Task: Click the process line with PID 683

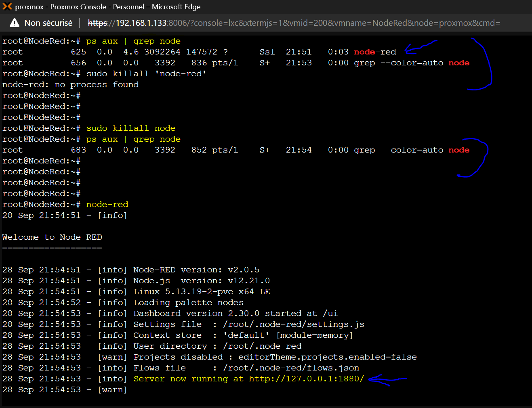Action: click(236, 150)
